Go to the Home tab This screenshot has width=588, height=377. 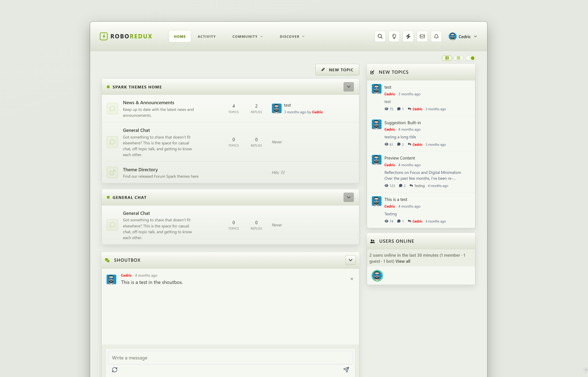pyautogui.click(x=180, y=37)
